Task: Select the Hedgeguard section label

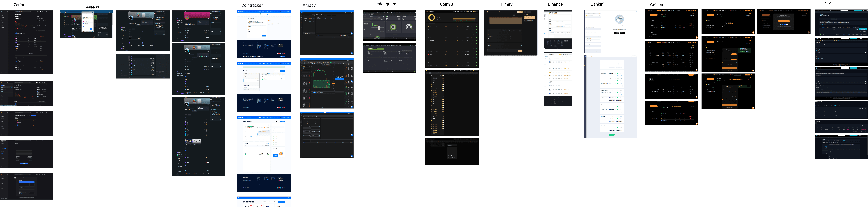Action: [385, 4]
